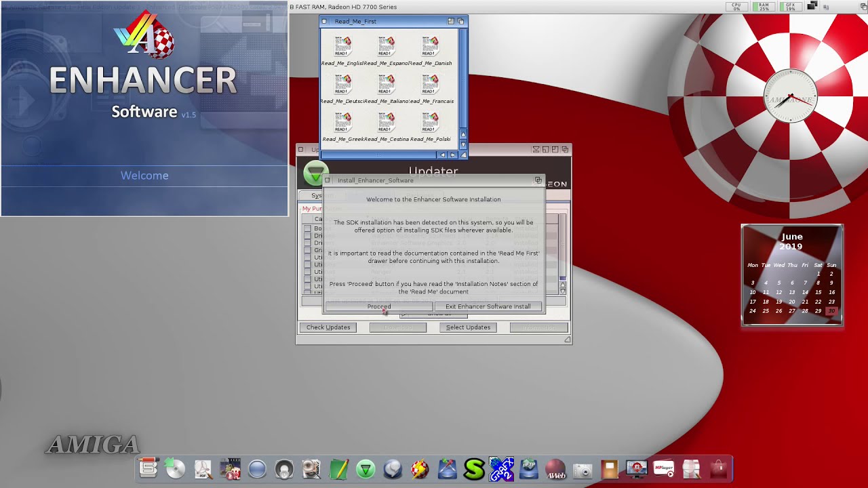Click the 'Read_Me_First' window title
The width and height of the screenshot is (868, 488).
click(x=355, y=21)
